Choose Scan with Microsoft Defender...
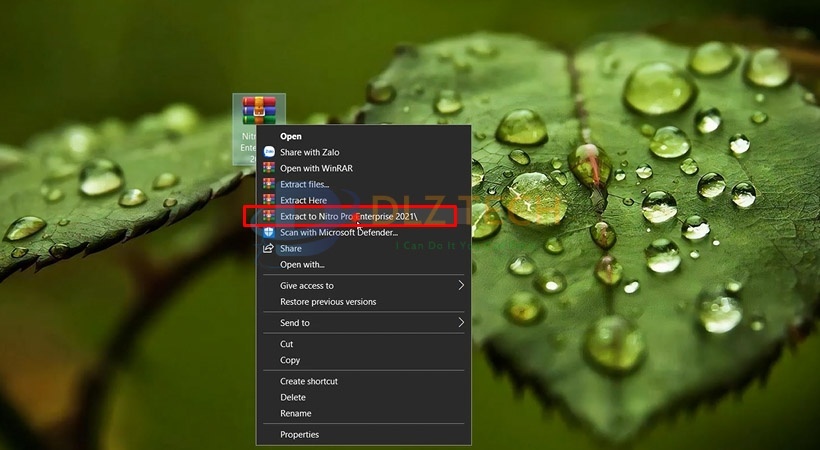Image resolution: width=820 pixels, height=450 pixels. pyautogui.click(x=339, y=232)
